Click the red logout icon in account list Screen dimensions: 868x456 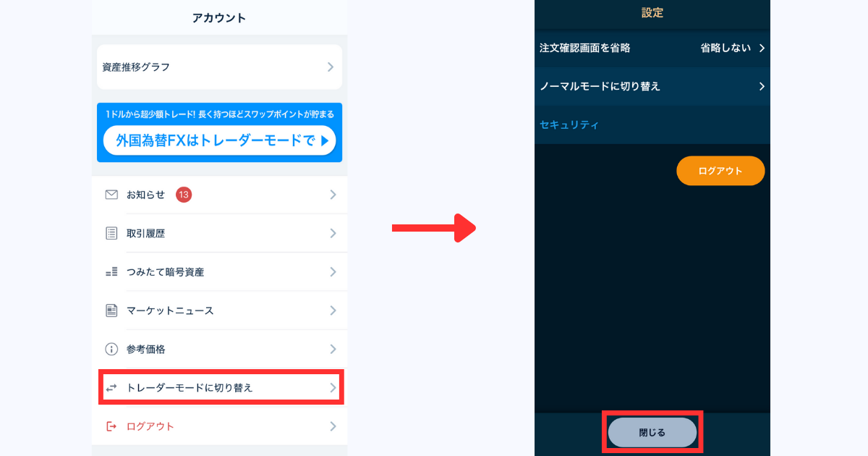point(111,426)
